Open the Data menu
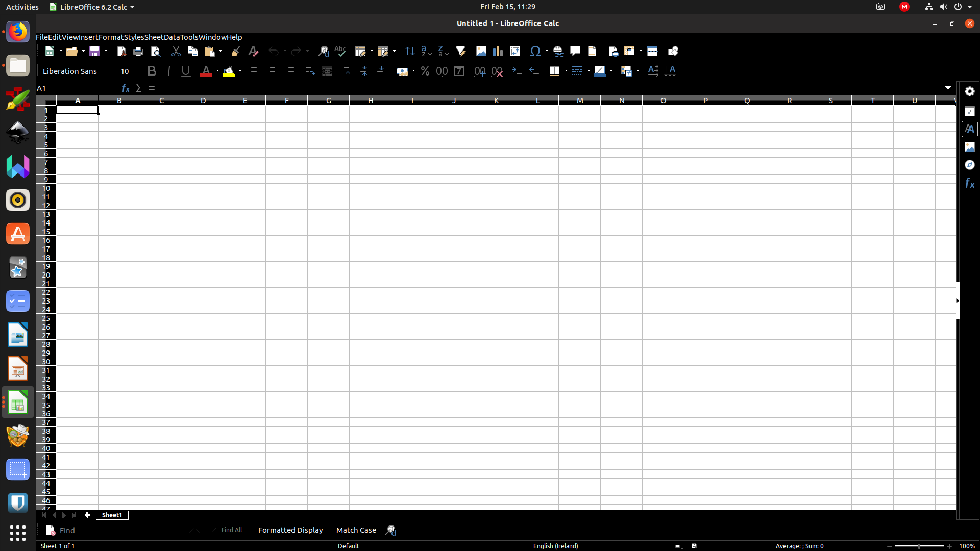 point(171,37)
